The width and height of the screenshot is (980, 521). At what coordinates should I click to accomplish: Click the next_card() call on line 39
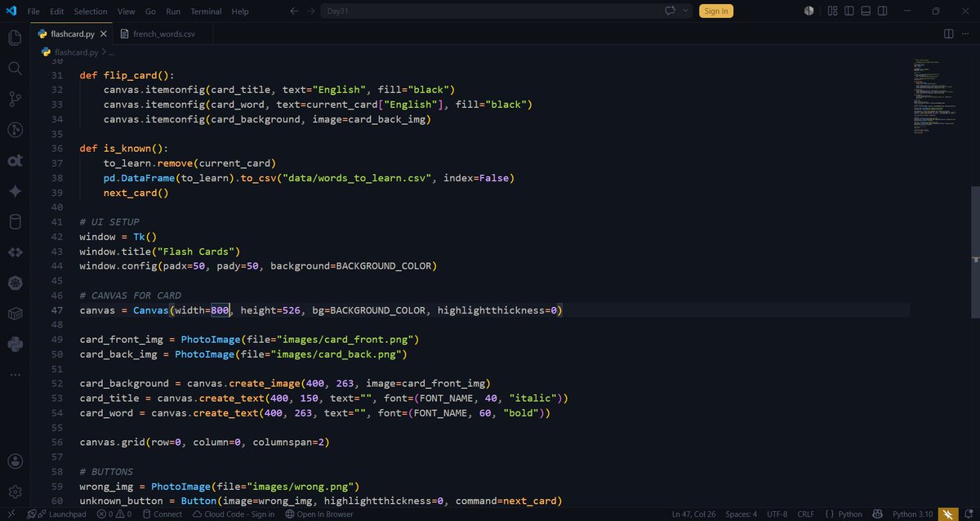136,193
